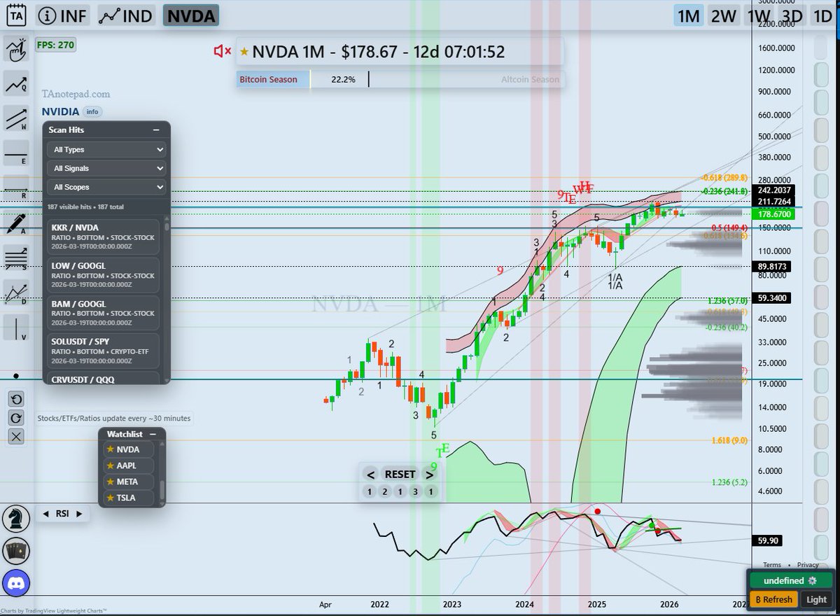Screen dimensions: 840x616
Task: Select the E horizontal line tool
Action: tap(16, 153)
